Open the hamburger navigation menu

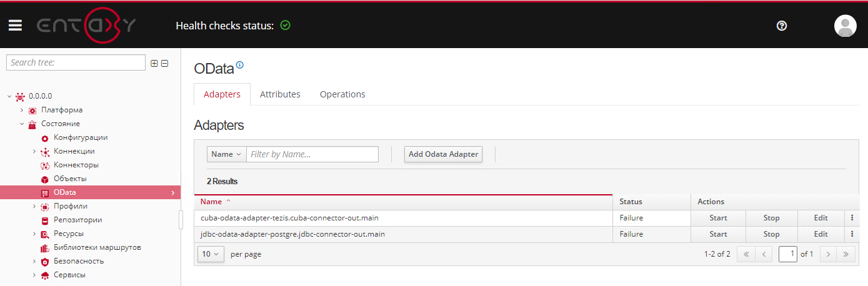coord(15,26)
